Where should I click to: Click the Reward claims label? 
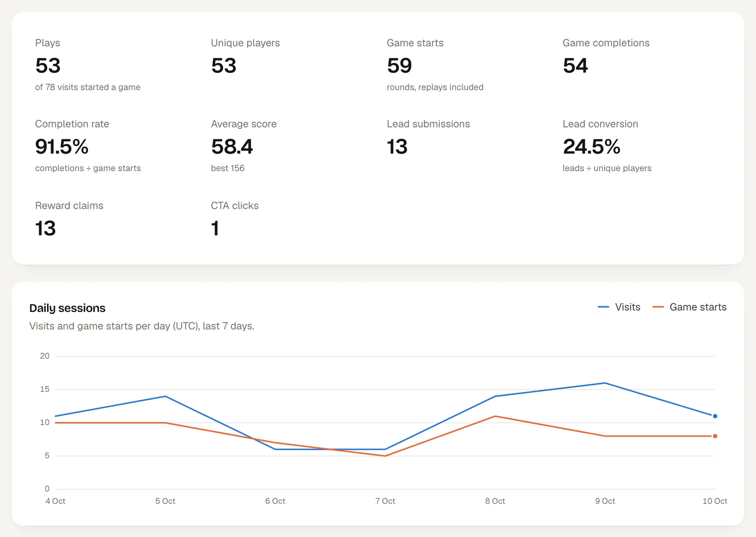pyautogui.click(x=69, y=206)
